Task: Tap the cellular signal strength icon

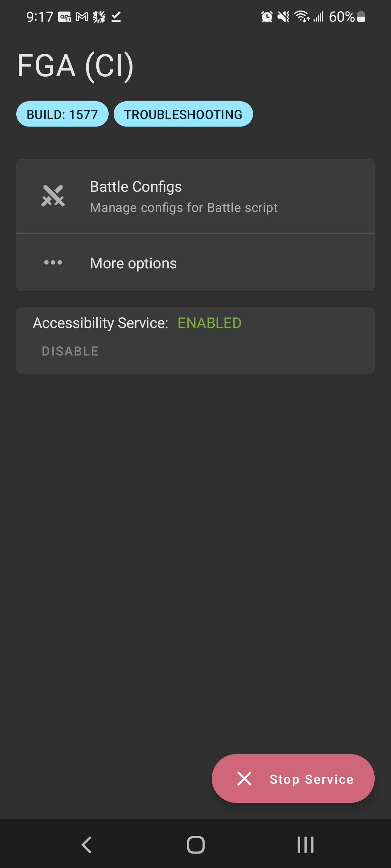Action: click(318, 17)
